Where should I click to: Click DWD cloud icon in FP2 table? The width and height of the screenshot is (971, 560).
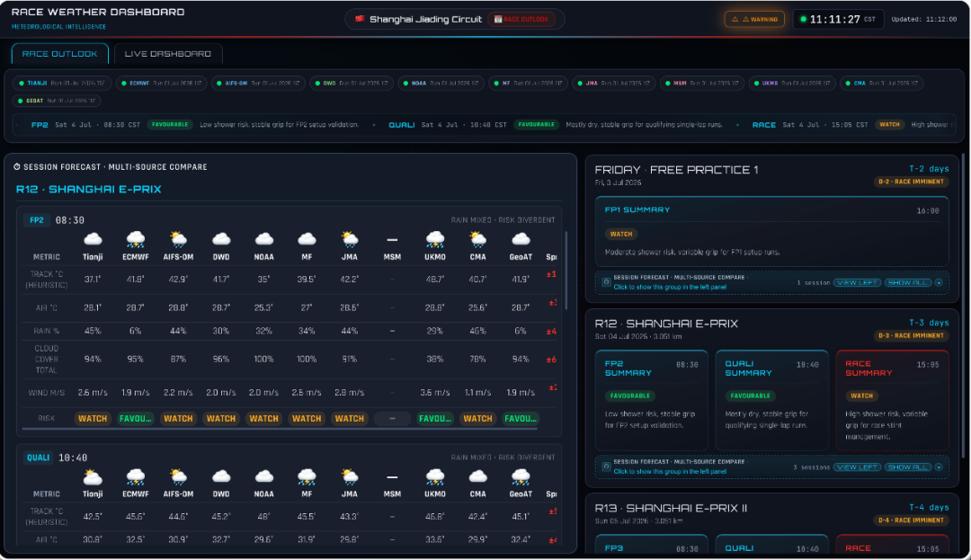221,239
